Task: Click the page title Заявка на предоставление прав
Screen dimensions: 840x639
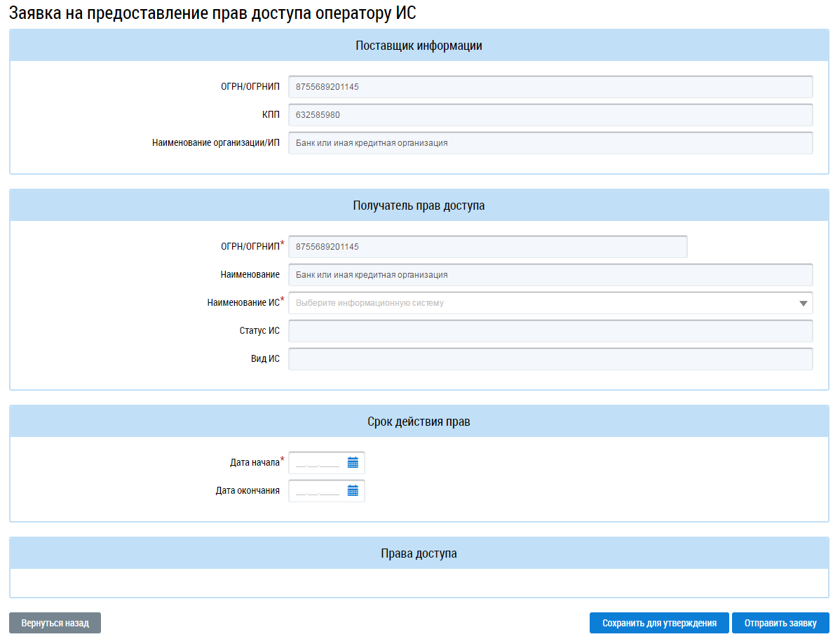Action: tap(217, 13)
